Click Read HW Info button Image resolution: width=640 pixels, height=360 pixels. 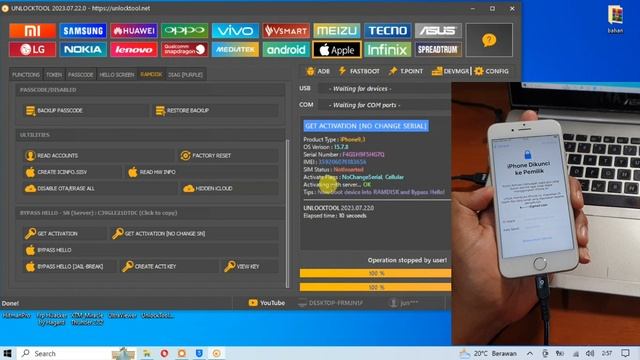coord(202,172)
